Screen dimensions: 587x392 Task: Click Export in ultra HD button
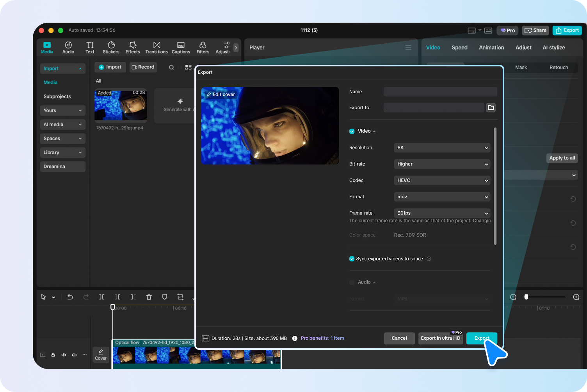coord(440,339)
